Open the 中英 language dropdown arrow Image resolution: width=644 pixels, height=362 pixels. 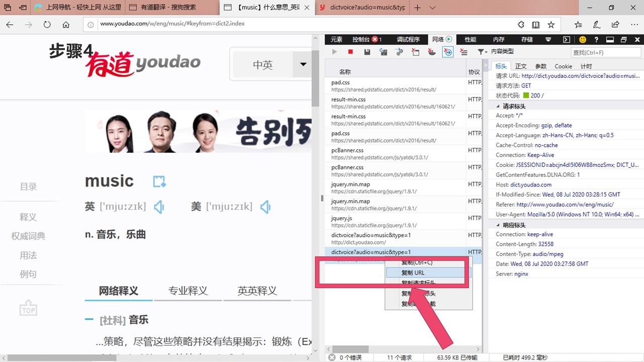pyautogui.click(x=303, y=64)
